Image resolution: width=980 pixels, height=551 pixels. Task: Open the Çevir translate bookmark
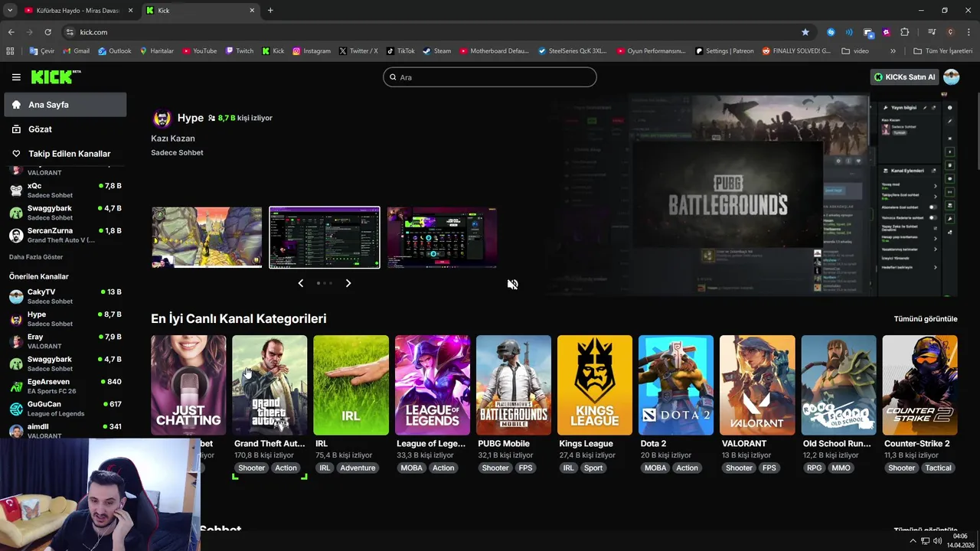(x=42, y=51)
